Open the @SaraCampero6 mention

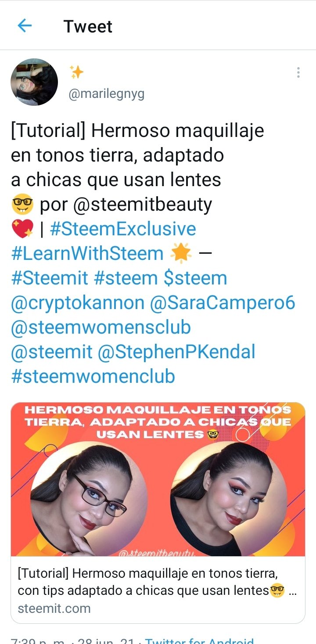coord(223,303)
